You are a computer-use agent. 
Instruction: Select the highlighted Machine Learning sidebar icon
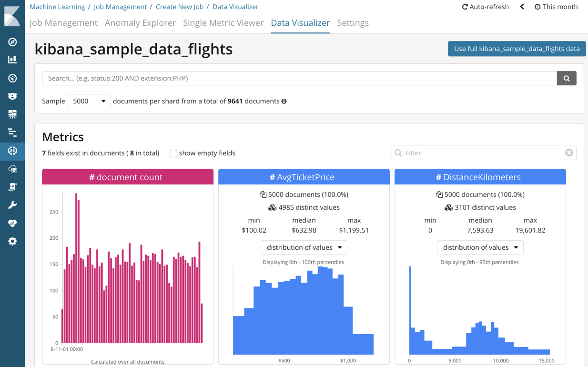tap(12, 150)
